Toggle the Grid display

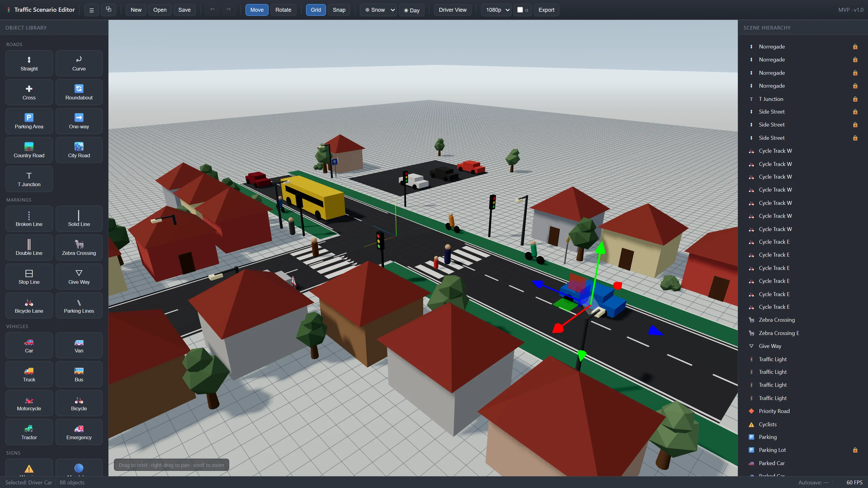click(316, 10)
